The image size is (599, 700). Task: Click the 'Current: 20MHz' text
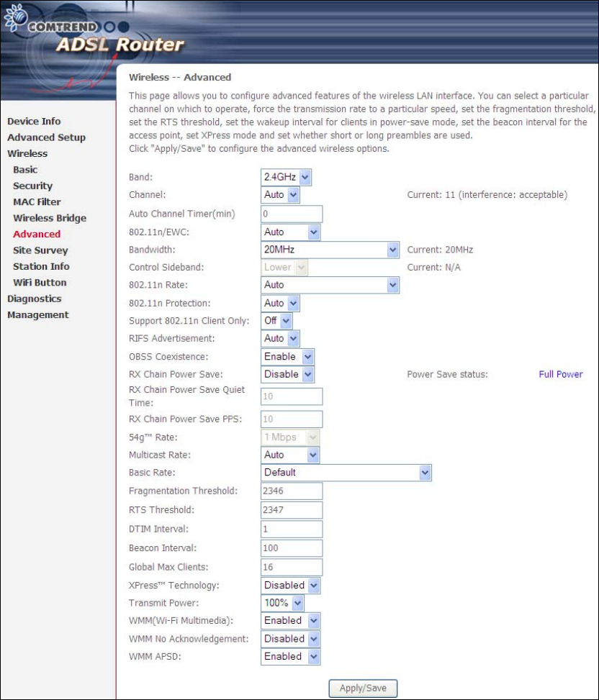[440, 250]
